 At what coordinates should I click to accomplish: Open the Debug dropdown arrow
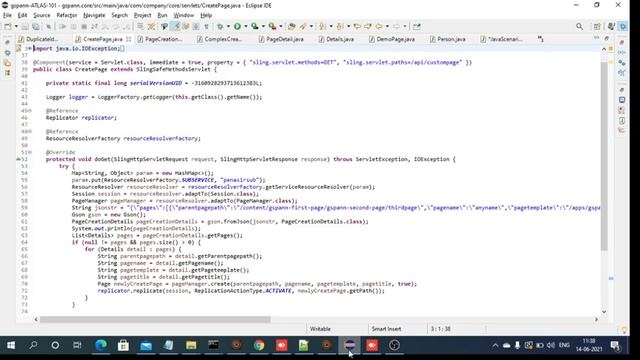pos(228,27)
